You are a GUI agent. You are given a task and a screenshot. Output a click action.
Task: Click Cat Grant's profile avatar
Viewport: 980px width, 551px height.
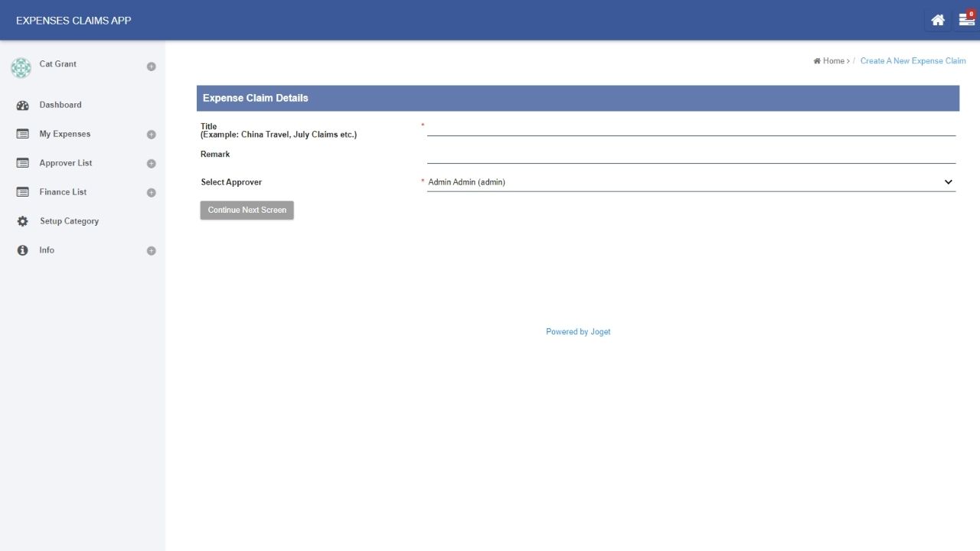21,67
